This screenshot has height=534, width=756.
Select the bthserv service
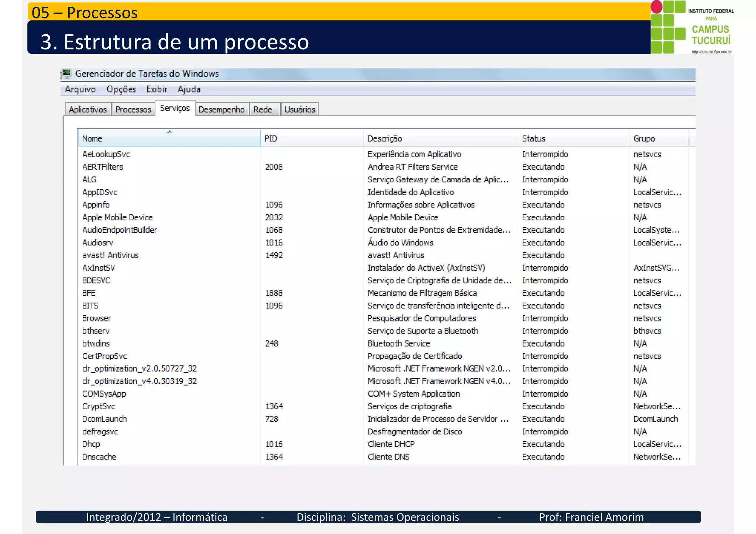click(x=96, y=331)
